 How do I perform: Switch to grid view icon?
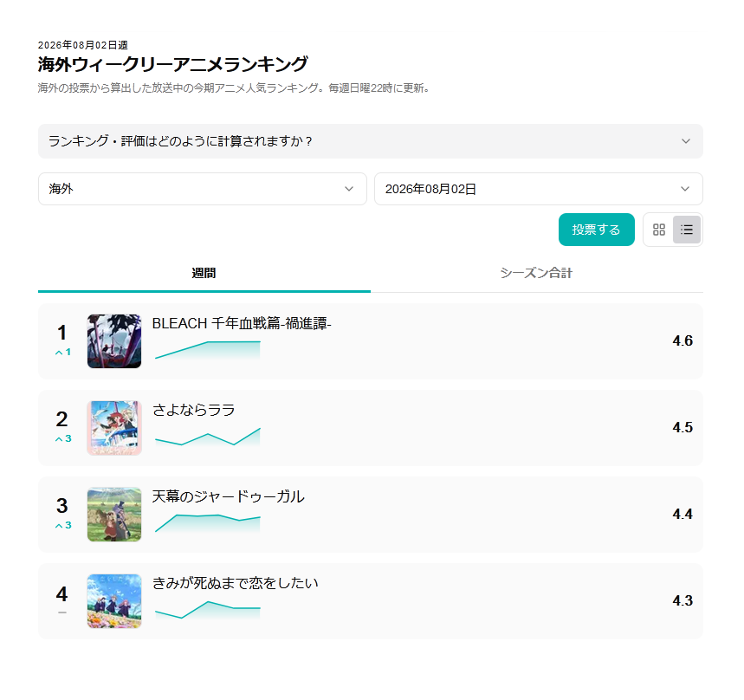coord(658,230)
